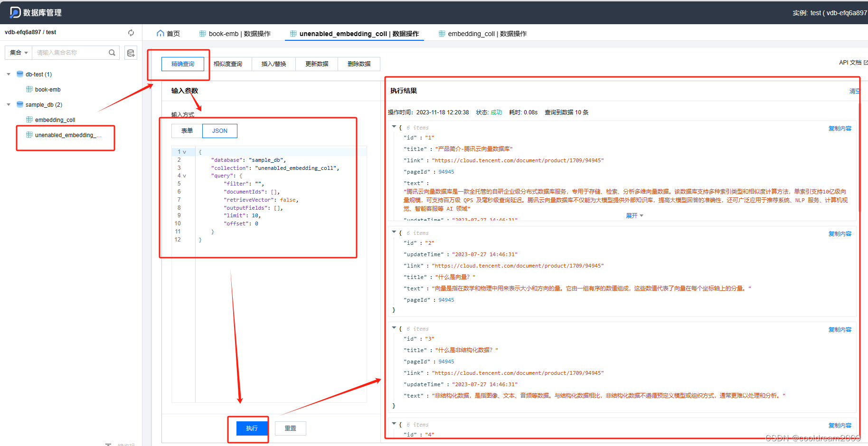Click the database management logo icon
The image size is (868, 446).
pyautogui.click(x=15, y=12)
